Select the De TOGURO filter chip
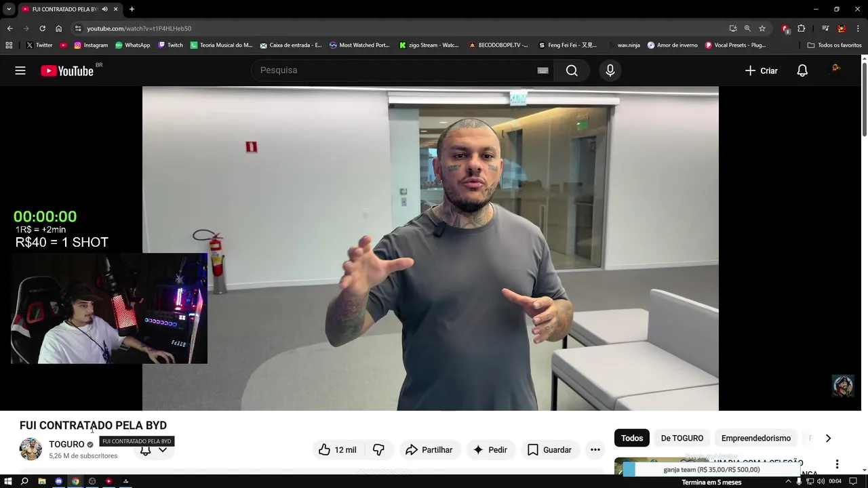The width and height of the screenshot is (868, 488). pyautogui.click(x=682, y=439)
